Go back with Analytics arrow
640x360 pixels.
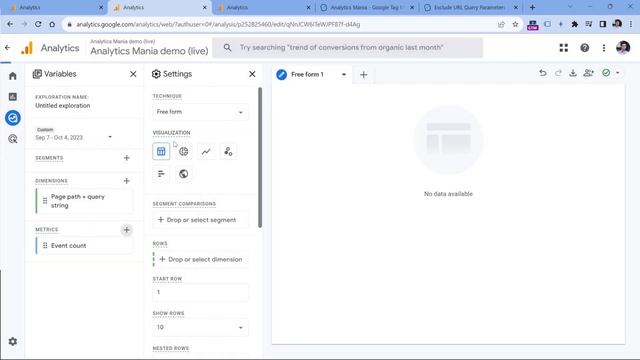(8, 48)
